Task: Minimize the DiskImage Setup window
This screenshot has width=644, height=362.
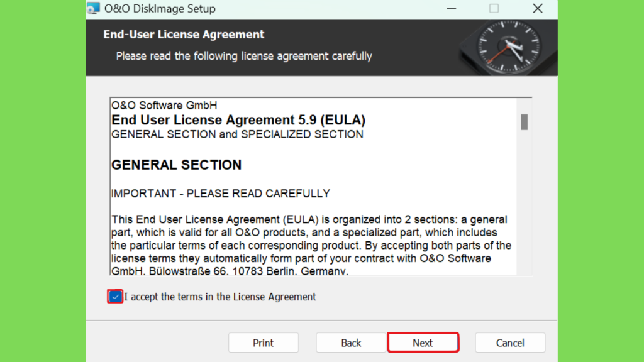Action: 452,9
